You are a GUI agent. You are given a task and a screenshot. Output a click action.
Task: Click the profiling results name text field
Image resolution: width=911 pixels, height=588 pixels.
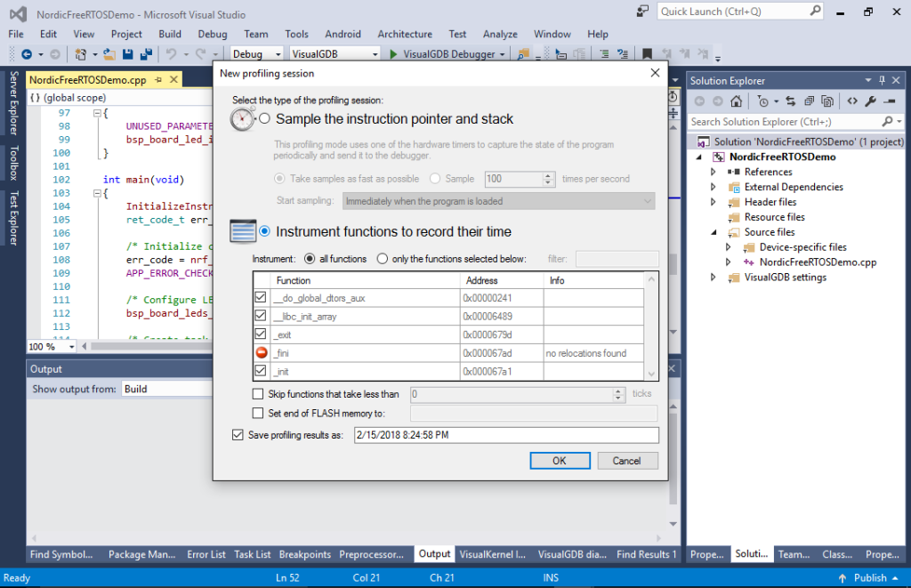[505, 435]
